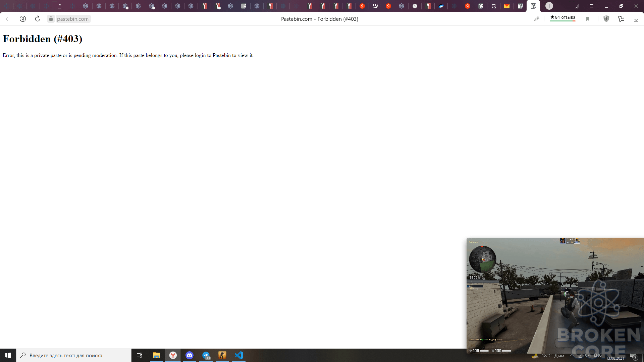The height and width of the screenshot is (362, 644).
Task: Open the calendar via 13.08.2021 date
Action: (x=615, y=358)
